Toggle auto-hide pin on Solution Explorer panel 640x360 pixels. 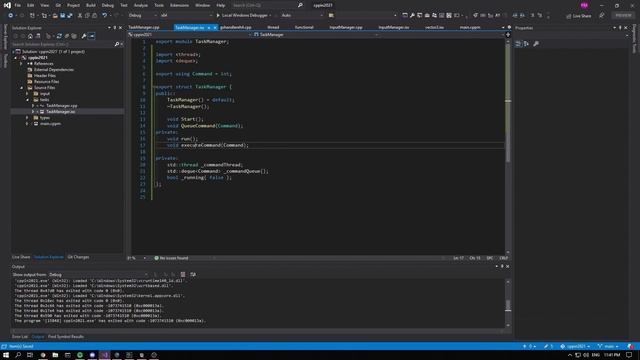click(115, 28)
